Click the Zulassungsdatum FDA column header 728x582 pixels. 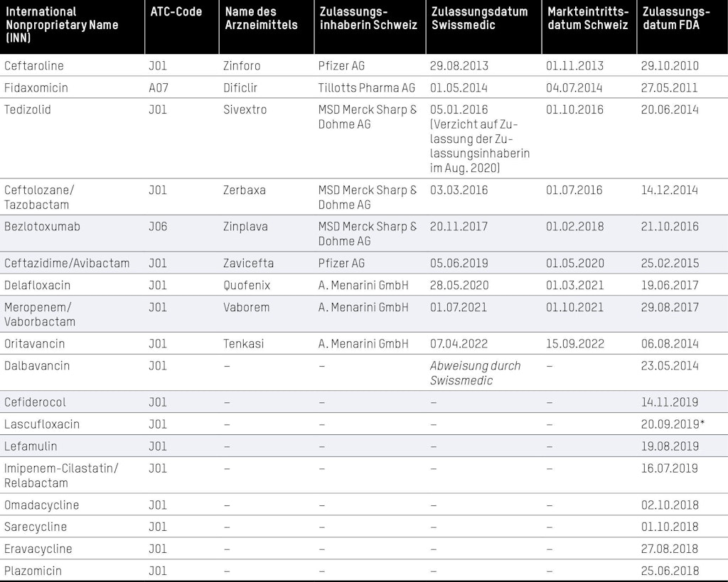point(675,18)
